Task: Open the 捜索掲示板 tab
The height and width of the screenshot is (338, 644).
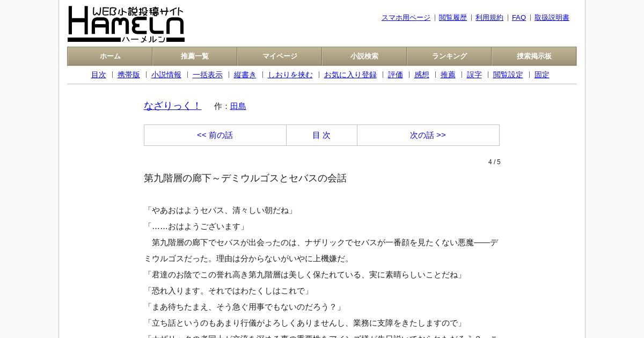Action: [x=534, y=56]
